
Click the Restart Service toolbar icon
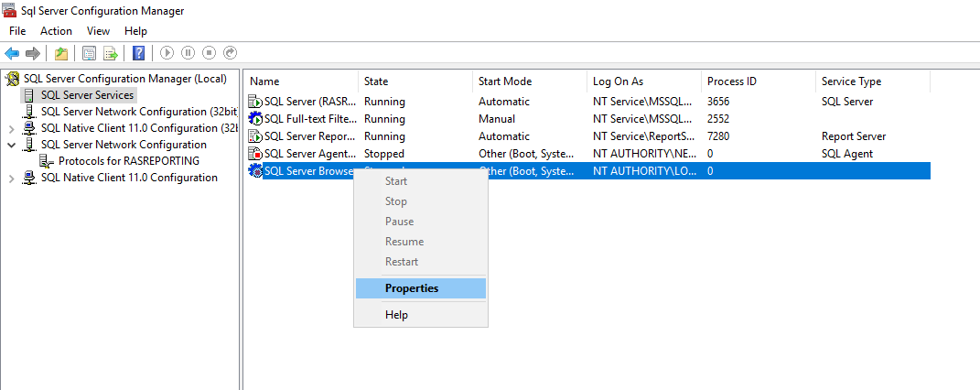click(231, 53)
